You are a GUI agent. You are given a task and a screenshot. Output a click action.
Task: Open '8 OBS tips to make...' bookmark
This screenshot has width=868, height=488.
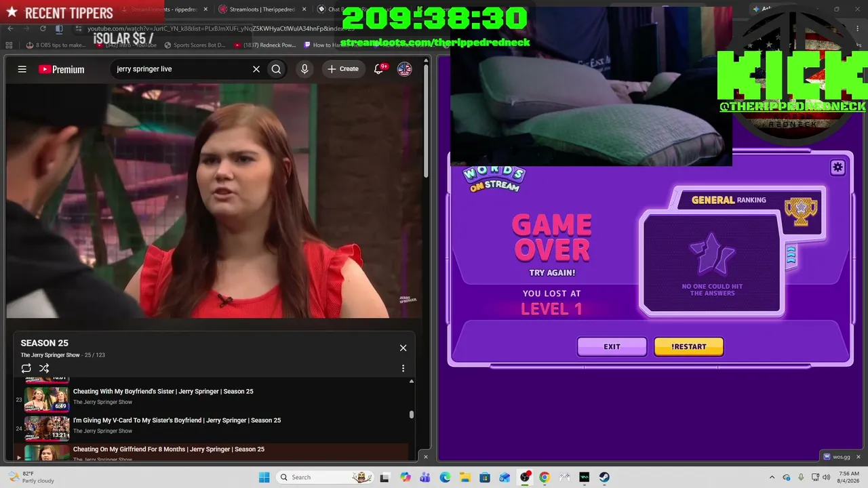point(56,45)
